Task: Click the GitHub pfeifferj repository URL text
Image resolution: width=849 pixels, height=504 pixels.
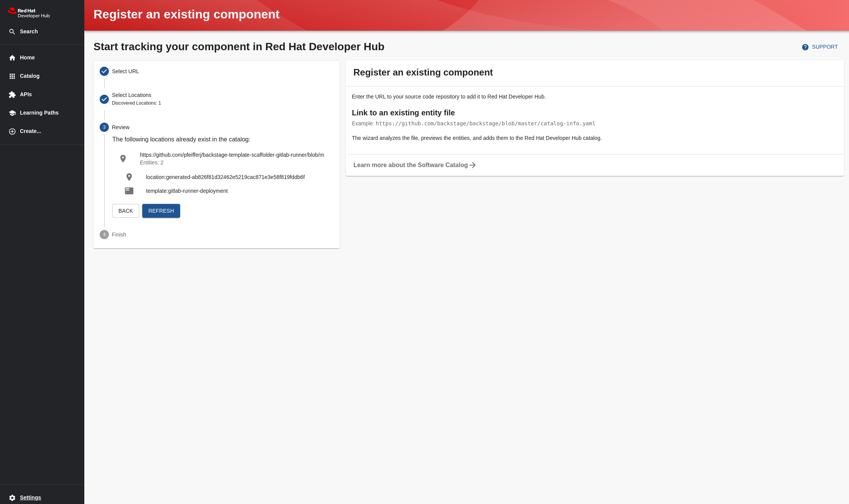Action: (x=232, y=155)
